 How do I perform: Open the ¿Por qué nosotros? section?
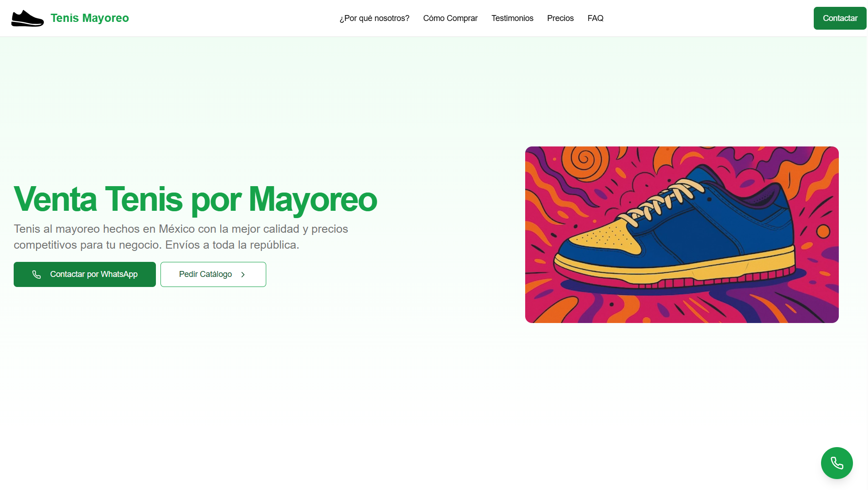[374, 18]
